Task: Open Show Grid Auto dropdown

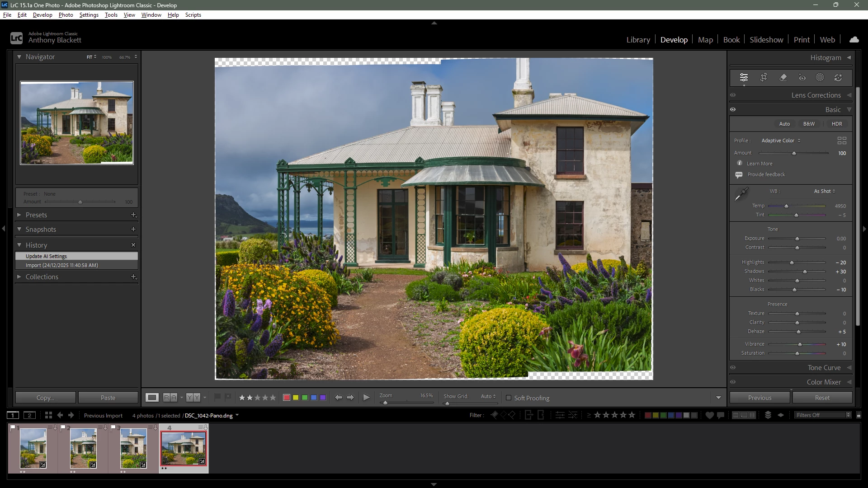Action: (x=488, y=396)
